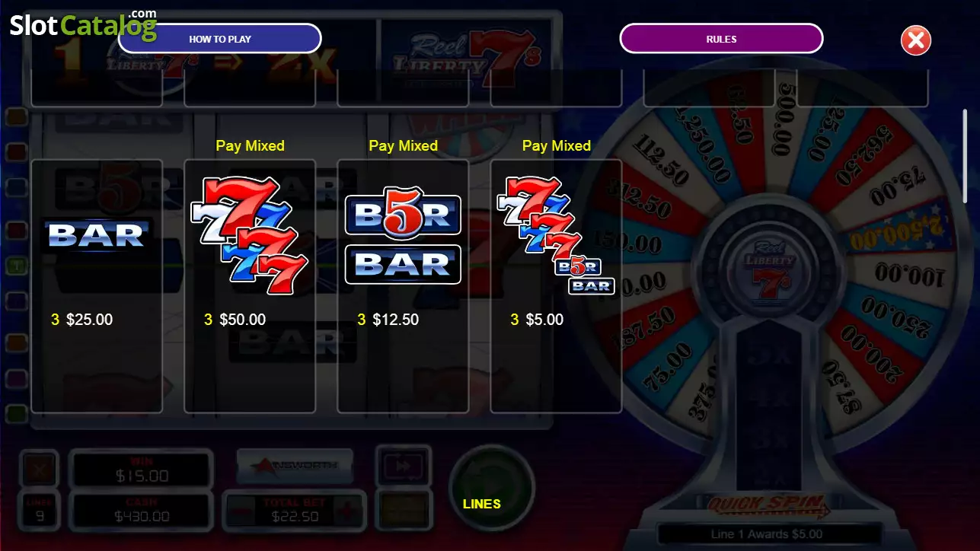This screenshot has width=980, height=551.
Task: Switch to the RULES tab
Action: pyautogui.click(x=721, y=39)
